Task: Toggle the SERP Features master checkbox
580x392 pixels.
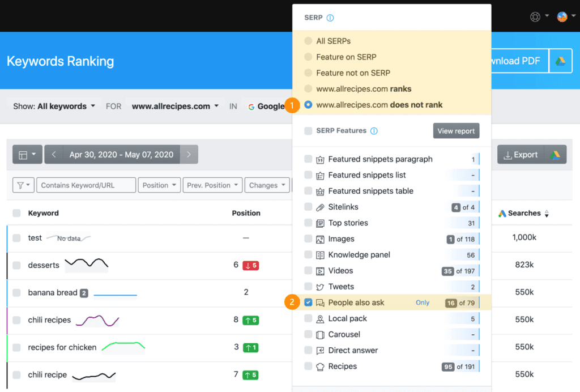Action: (308, 130)
